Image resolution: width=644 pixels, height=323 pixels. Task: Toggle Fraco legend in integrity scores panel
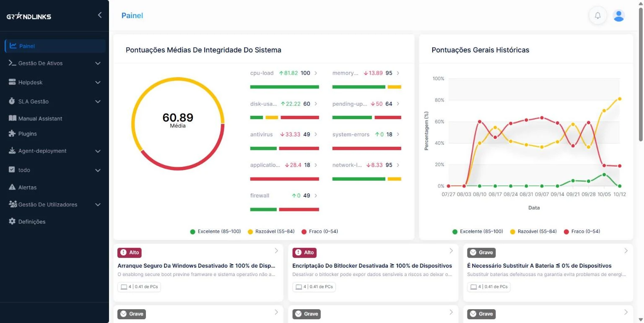(x=319, y=231)
